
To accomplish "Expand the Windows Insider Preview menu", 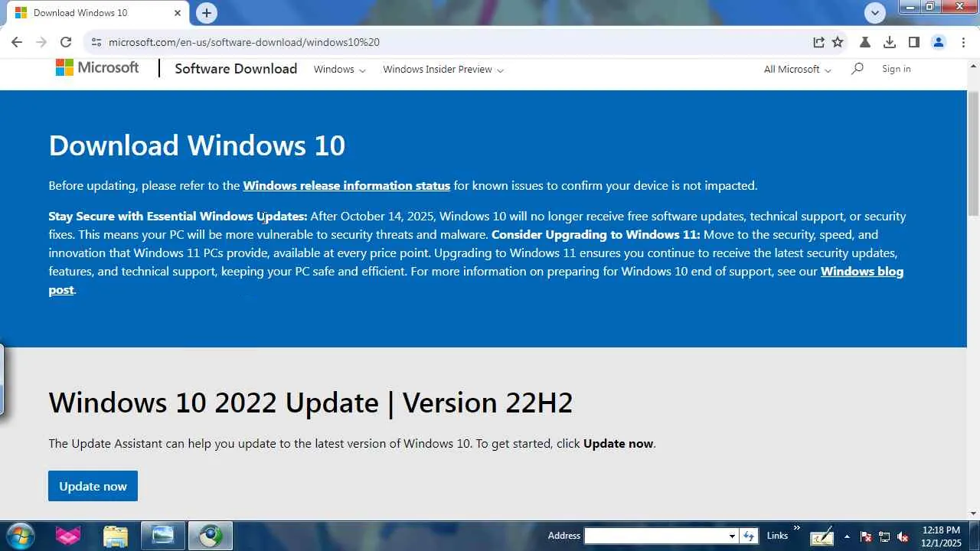I will pos(443,70).
